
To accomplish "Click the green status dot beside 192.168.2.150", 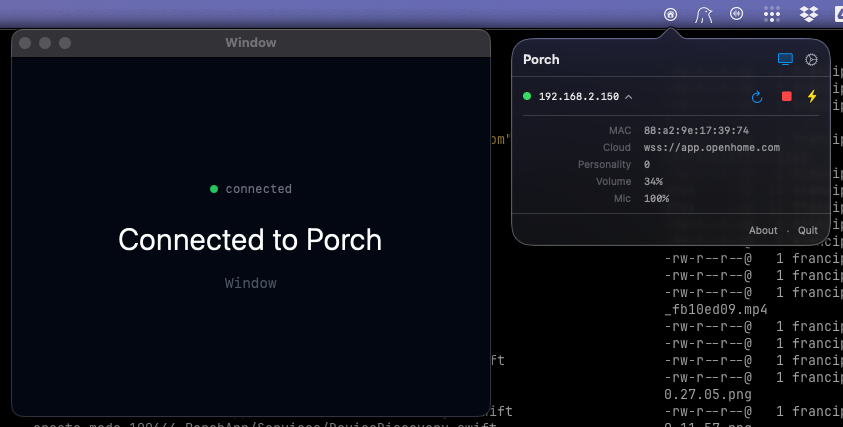I will click(x=527, y=96).
